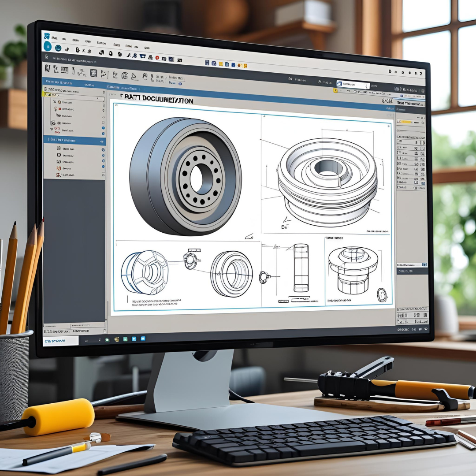
Task: Adjust the yellow slider bar in right panel
Action: 405,121
